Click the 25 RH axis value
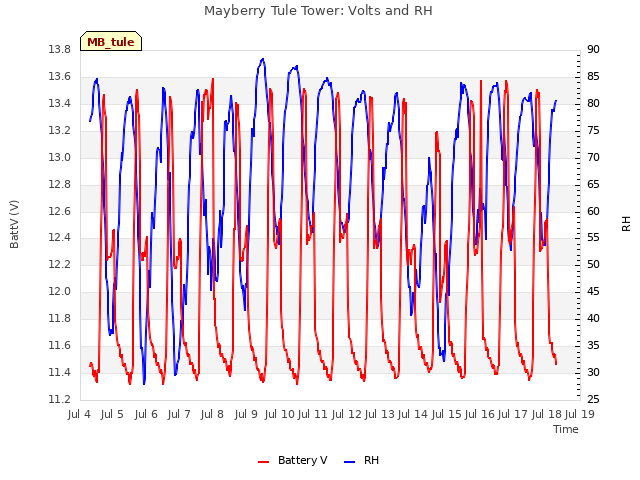The width and height of the screenshot is (640, 480). click(x=593, y=400)
